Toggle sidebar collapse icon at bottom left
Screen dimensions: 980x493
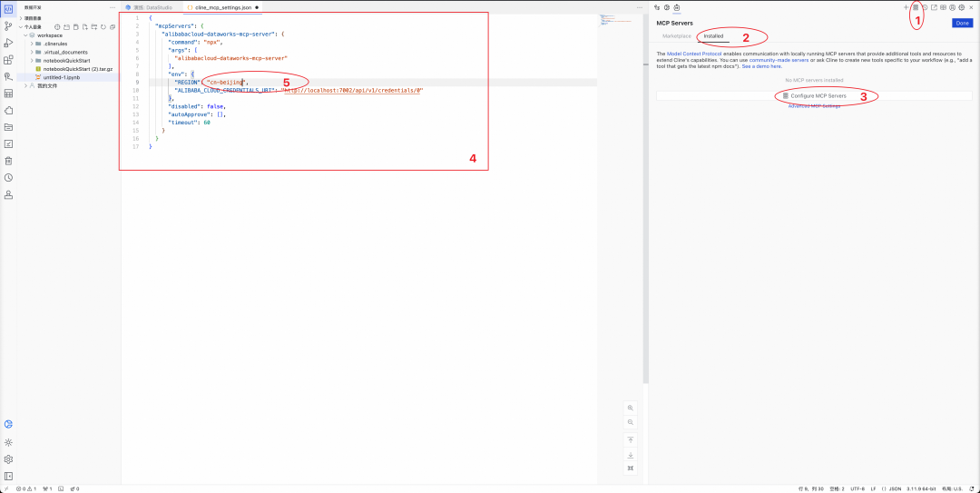8,476
